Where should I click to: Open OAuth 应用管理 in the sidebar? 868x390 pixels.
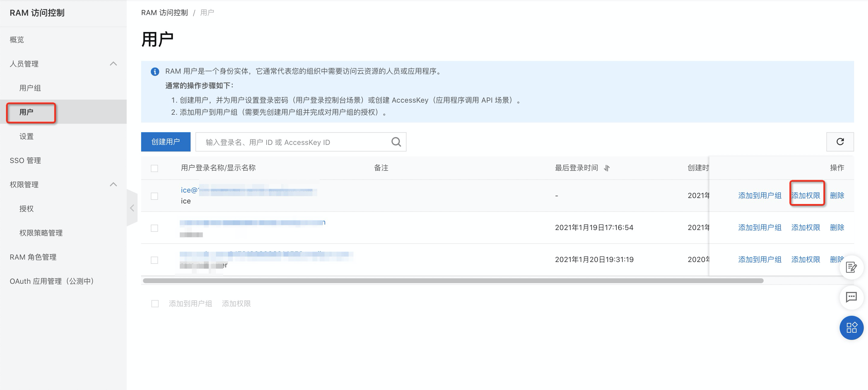coord(52,281)
